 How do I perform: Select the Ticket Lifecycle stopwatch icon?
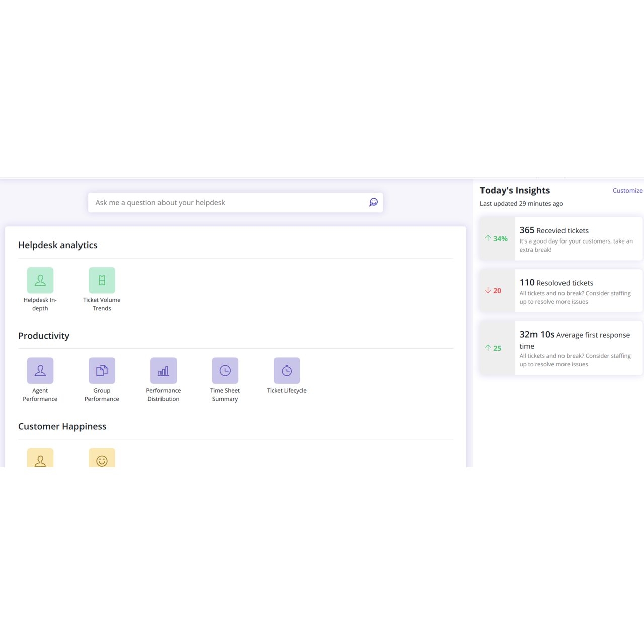pyautogui.click(x=287, y=371)
